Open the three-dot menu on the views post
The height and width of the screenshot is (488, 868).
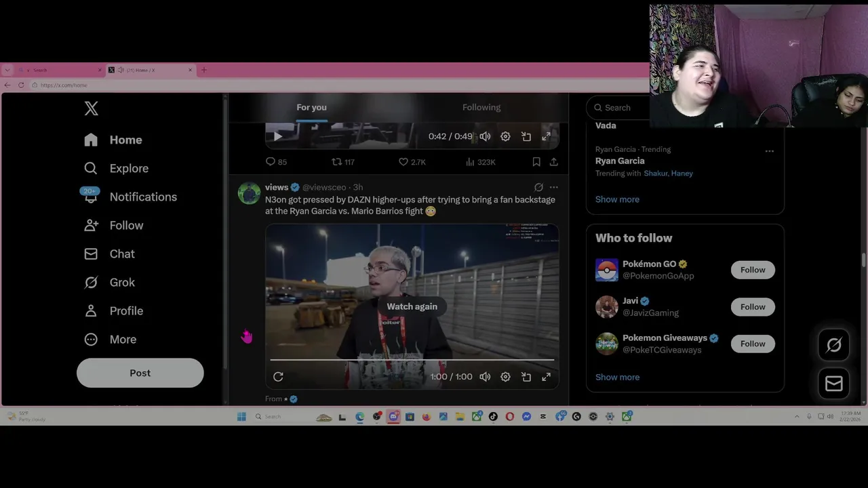tap(554, 187)
